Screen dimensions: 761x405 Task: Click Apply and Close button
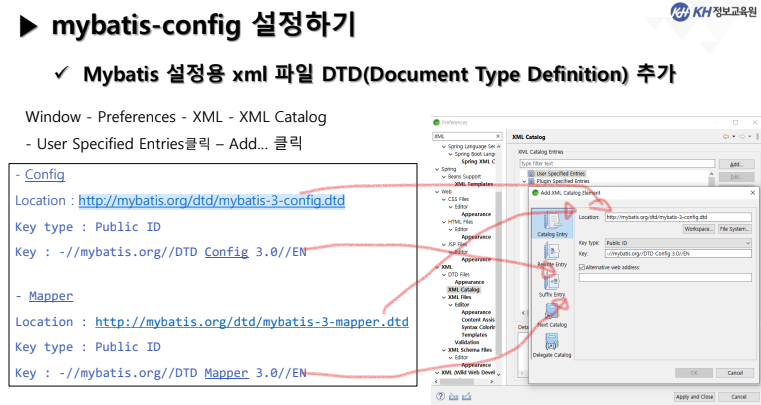(x=694, y=397)
